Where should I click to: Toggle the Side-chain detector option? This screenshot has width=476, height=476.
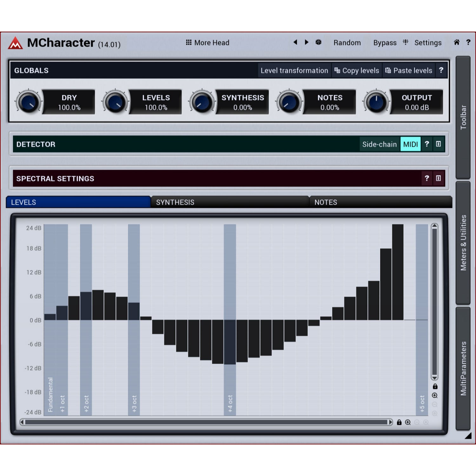pos(380,144)
